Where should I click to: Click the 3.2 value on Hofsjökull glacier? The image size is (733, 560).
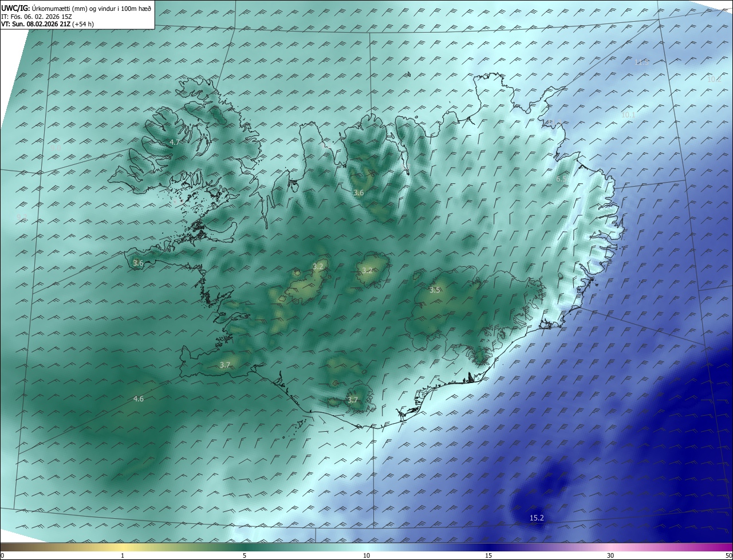coord(367,271)
